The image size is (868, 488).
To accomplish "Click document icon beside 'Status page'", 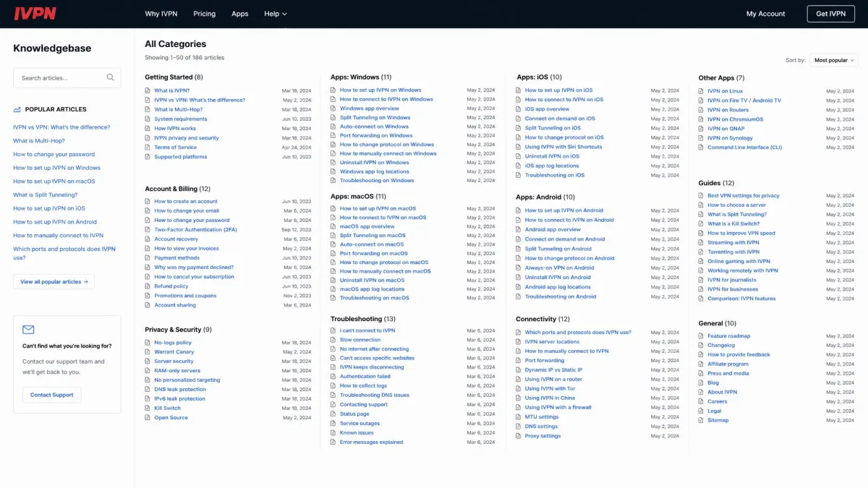I will pyautogui.click(x=333, y=414).
